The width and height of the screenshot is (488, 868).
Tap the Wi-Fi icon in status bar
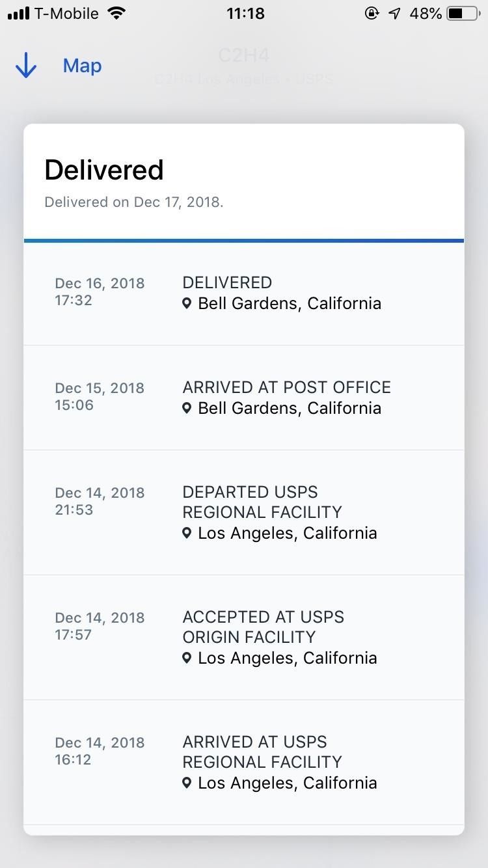(x=117, y=14)
